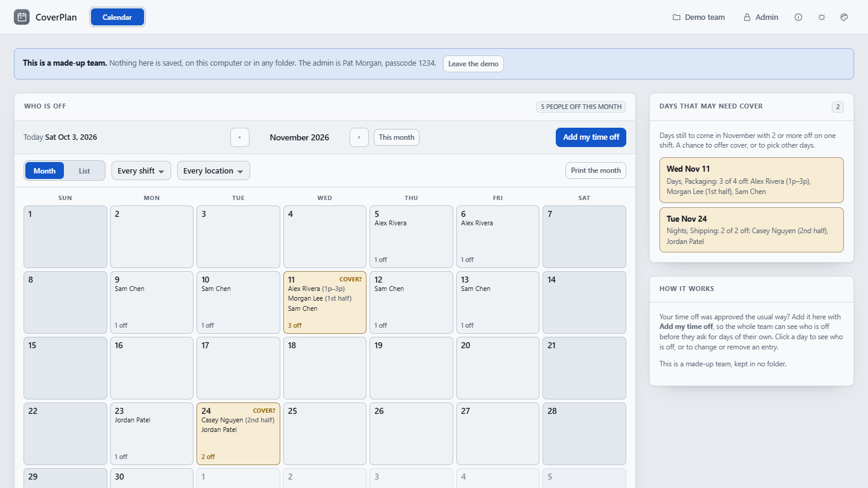Screen dimensions: 868x488
Task: Click the CoverPlan calendar logo icon
Action: click(x=22, y=17)
